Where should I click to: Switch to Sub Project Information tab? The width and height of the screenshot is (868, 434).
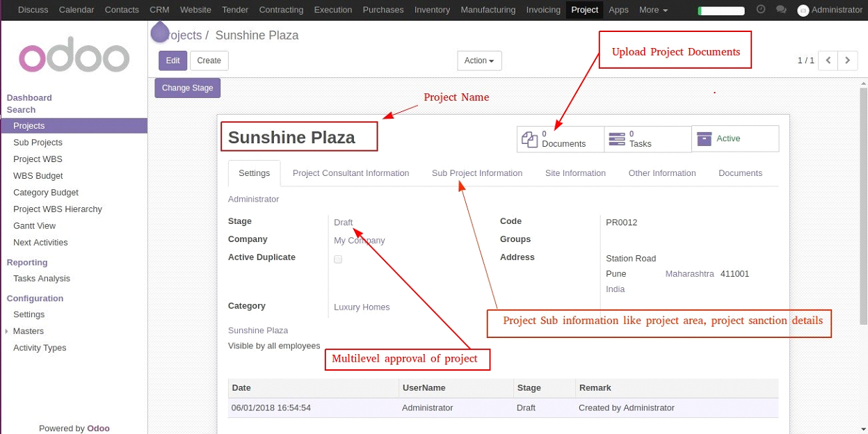pos(476,173)
